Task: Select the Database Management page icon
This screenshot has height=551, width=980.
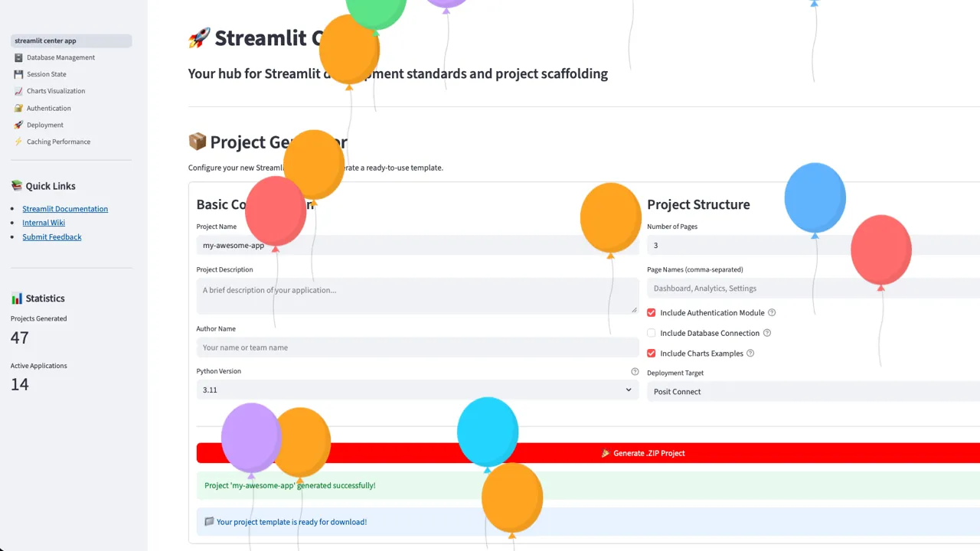Action: pos(17,57)
